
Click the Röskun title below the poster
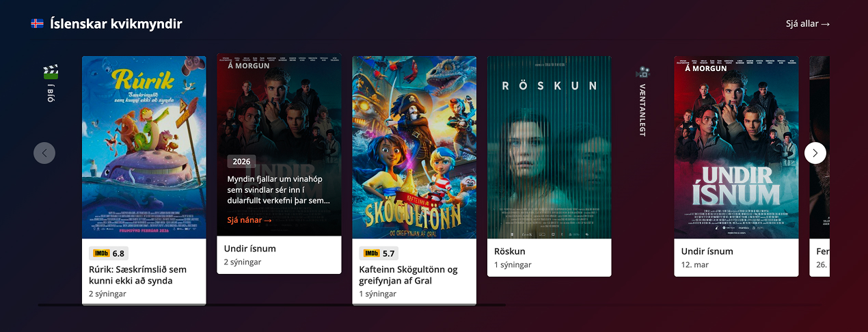click(x=508, y=251)
